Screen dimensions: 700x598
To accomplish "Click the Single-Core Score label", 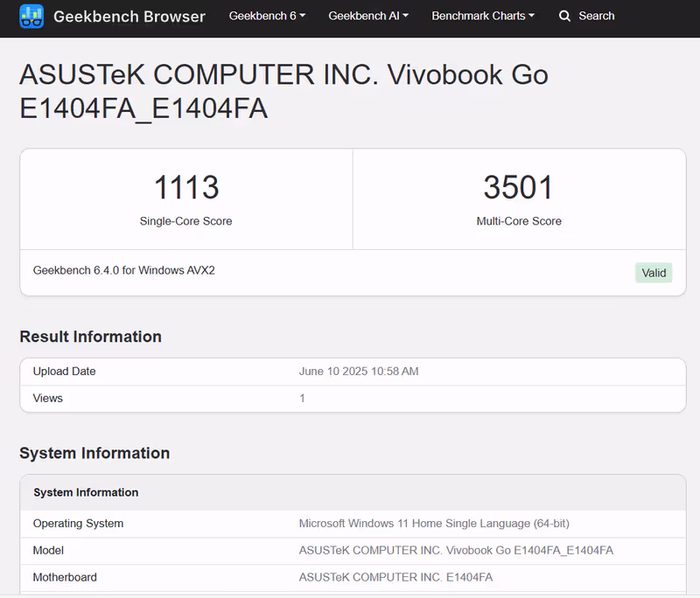I will pos(185,221).
